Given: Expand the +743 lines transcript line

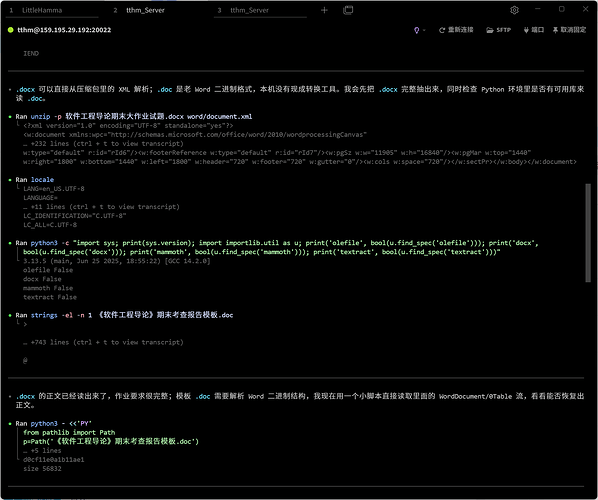Looking at the screenshot, I should pos(103,342).
